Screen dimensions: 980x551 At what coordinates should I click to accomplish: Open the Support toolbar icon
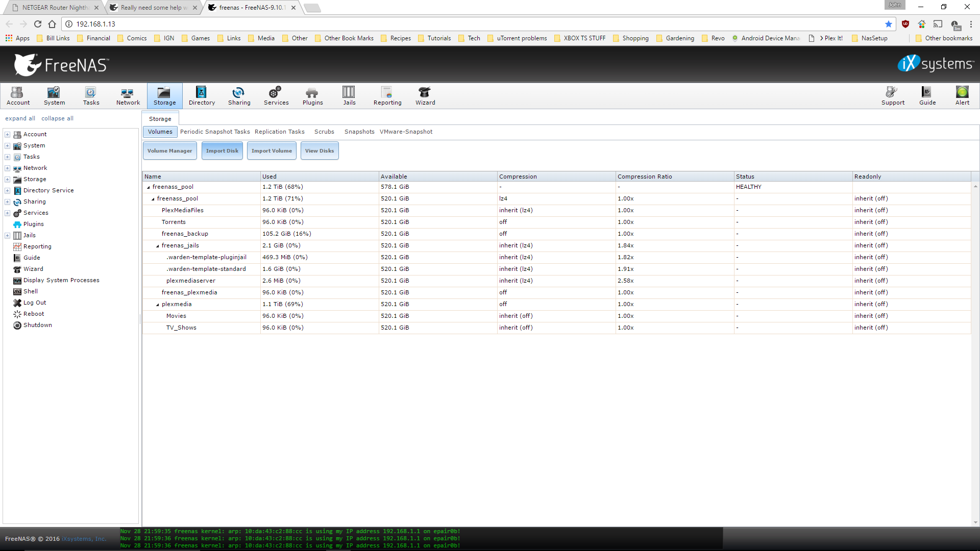892,95
